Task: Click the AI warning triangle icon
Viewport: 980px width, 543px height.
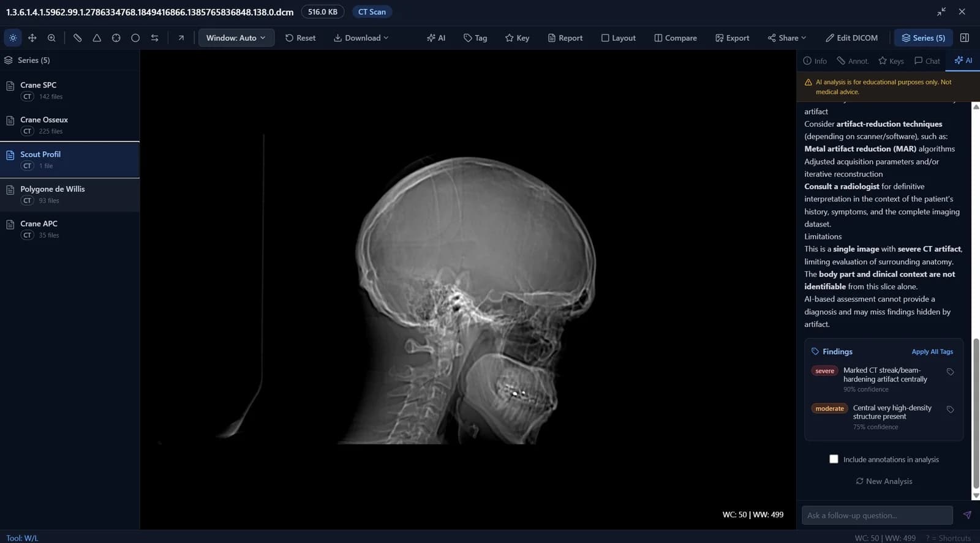Action: pos(808,82)
